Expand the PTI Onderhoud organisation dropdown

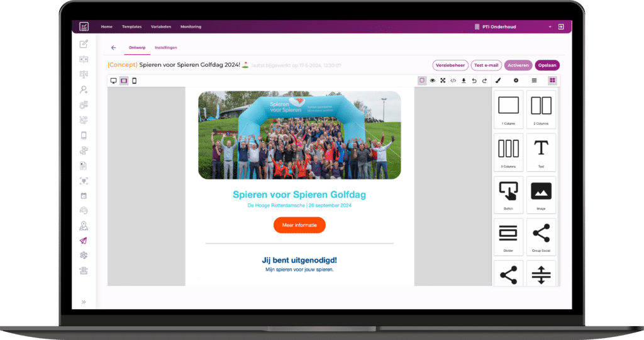coord(513,26)
